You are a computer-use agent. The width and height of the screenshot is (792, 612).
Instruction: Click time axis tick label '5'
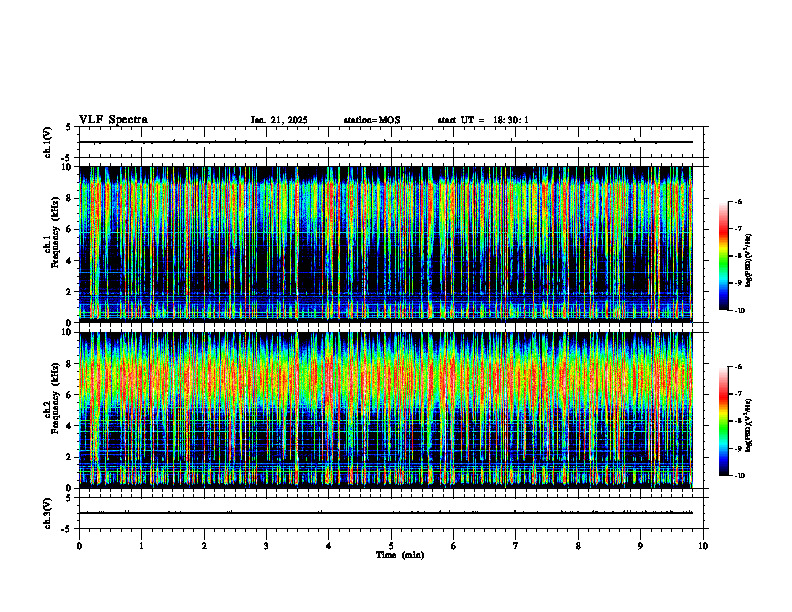pyautogui.click(x=391, y=546)
